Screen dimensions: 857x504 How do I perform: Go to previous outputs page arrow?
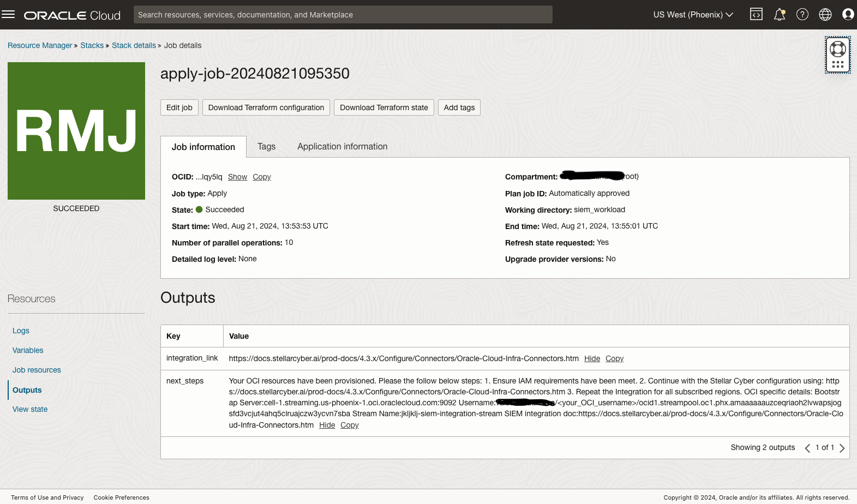pyautogui.click(x=807, y=448)
